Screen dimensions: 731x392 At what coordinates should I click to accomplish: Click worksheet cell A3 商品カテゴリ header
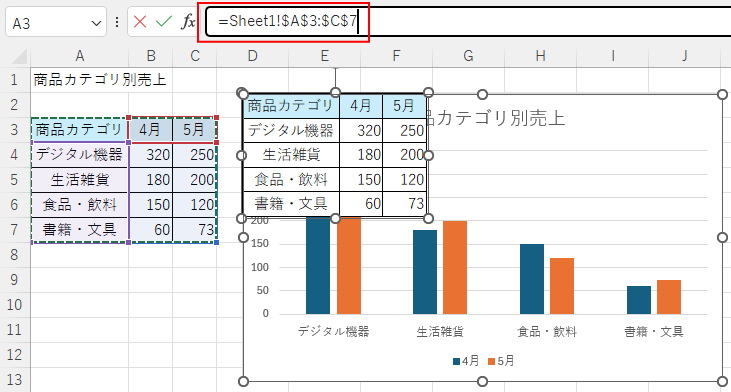[x=80, y=130]
